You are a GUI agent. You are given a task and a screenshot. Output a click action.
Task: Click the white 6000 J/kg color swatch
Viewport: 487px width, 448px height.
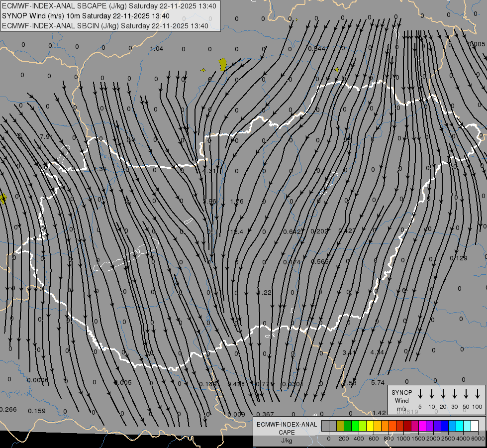click(x=475, y=426)
